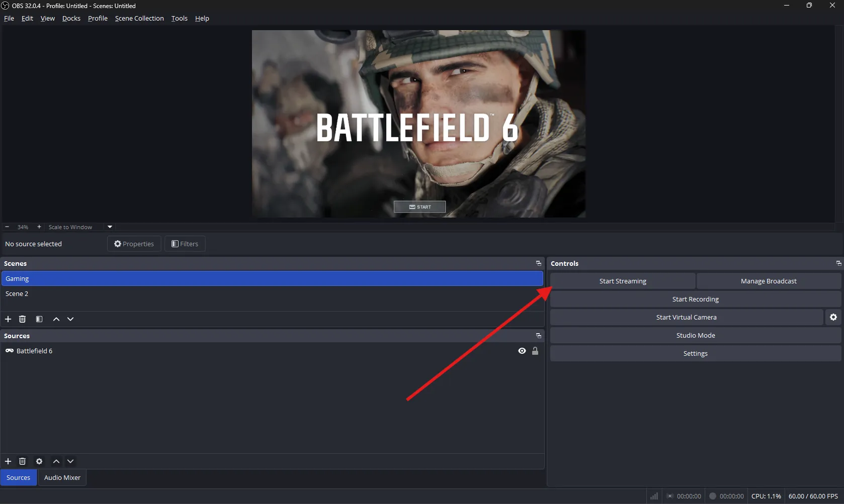Open the Scene Collection menu
844x504 pixels.
tap(139, 19)
